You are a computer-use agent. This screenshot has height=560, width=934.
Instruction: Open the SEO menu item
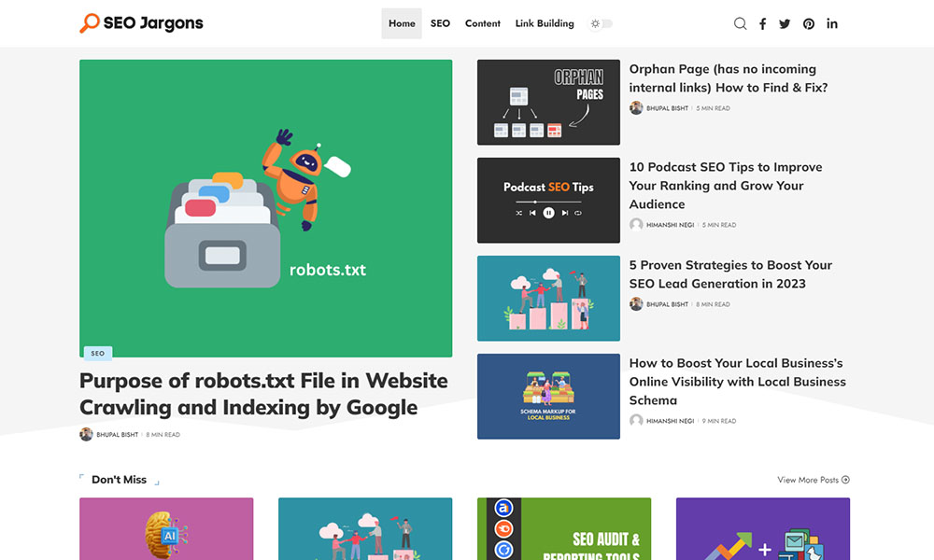[440, 23]
